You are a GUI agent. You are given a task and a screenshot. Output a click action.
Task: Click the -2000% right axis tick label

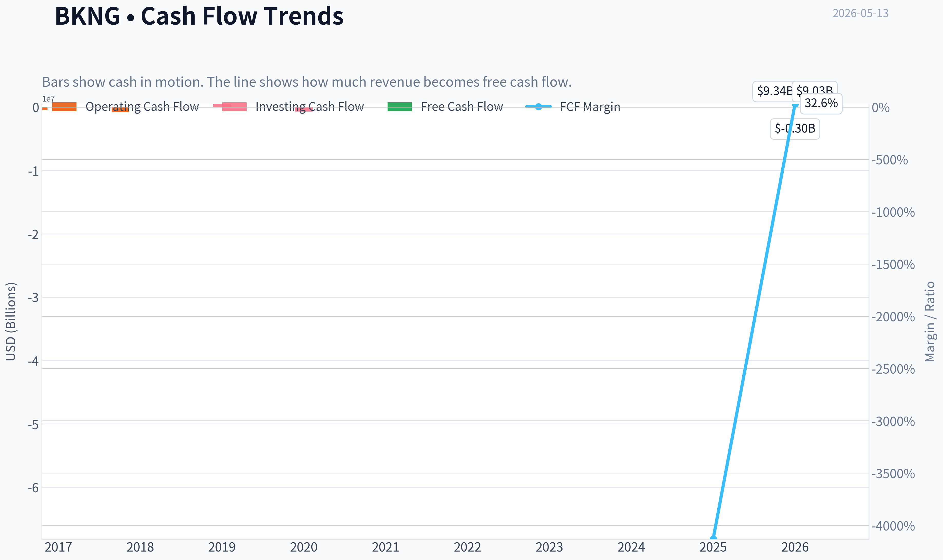click(x=893, y=317)
